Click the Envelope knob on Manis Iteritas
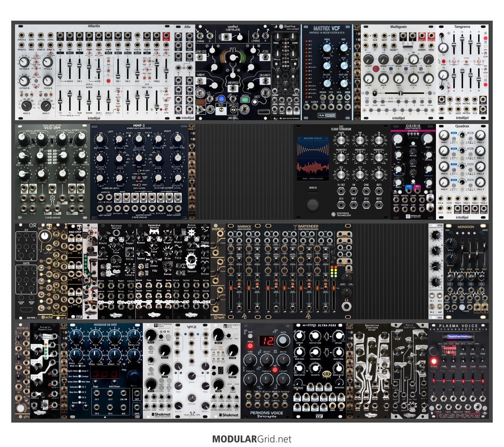504x447 pixels. point(422,335)
